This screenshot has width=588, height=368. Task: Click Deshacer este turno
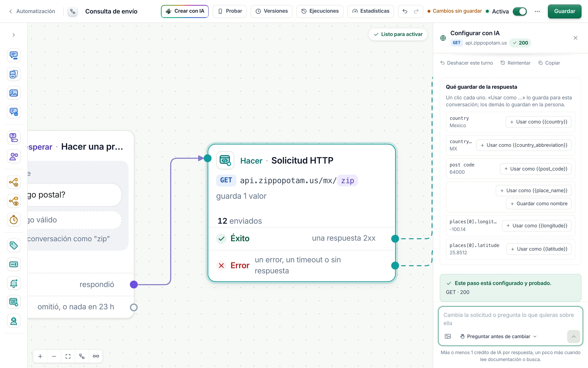[x=467, y=63]
